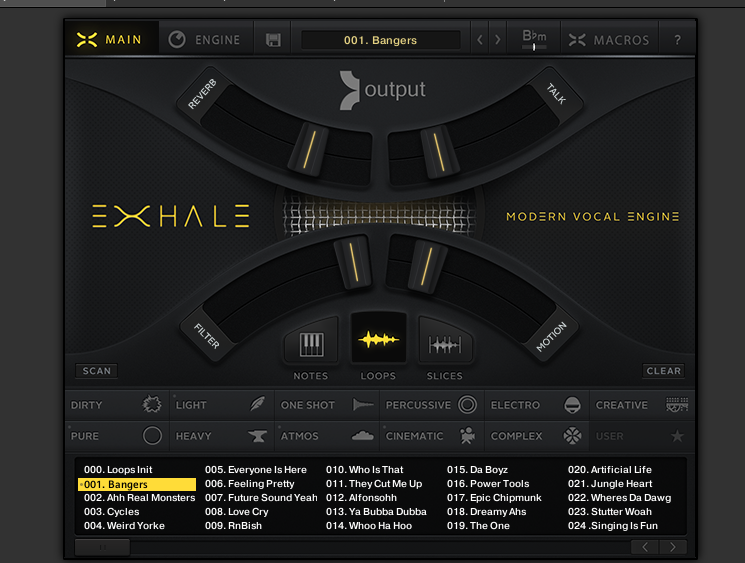Screen dimensions: 745x563
Task: Toggle the User star tag filter
Action: coord(642,436)
